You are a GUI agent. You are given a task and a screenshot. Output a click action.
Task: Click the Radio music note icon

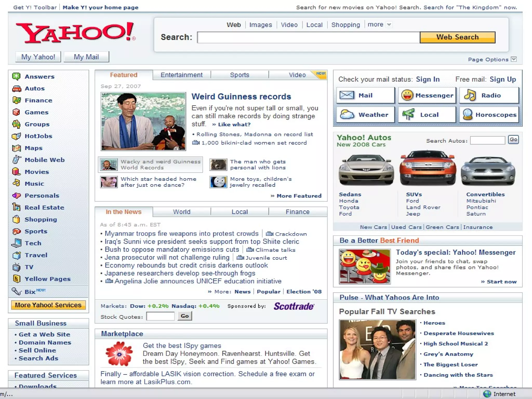point(470,95)
